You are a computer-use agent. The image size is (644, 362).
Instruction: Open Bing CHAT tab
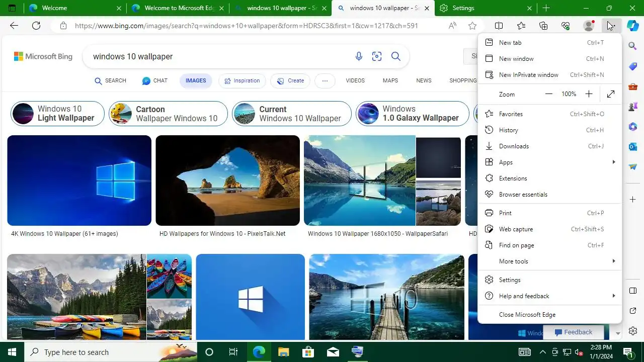tap(154, 80)
